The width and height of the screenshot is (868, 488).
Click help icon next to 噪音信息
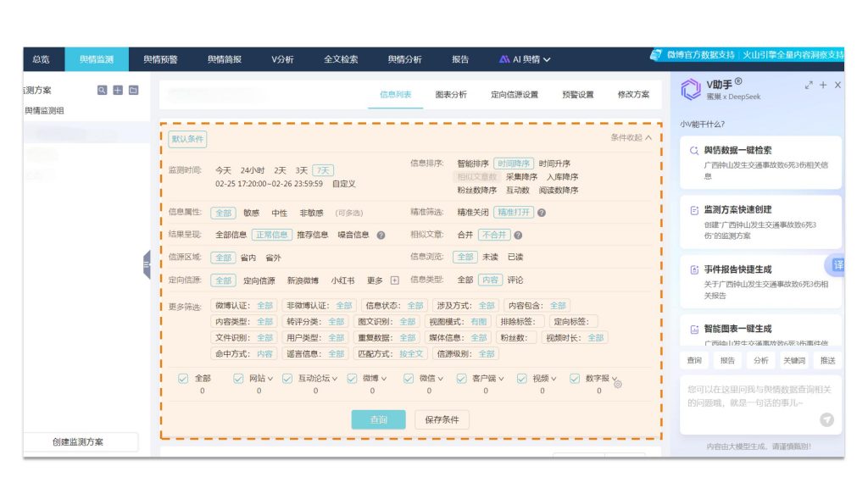(381, 236)
